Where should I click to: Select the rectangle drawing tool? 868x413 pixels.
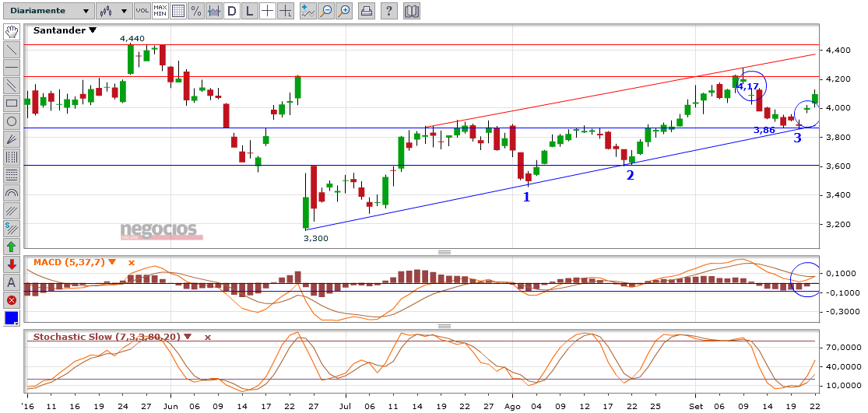(12, 103)
